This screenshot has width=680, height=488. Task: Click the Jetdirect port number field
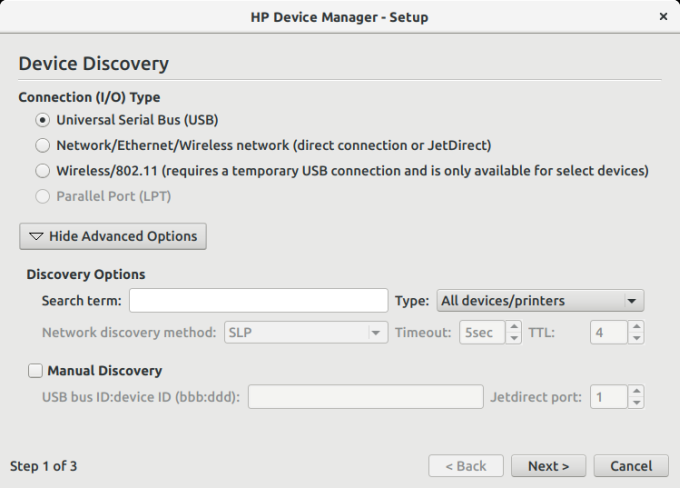(609, 397)
